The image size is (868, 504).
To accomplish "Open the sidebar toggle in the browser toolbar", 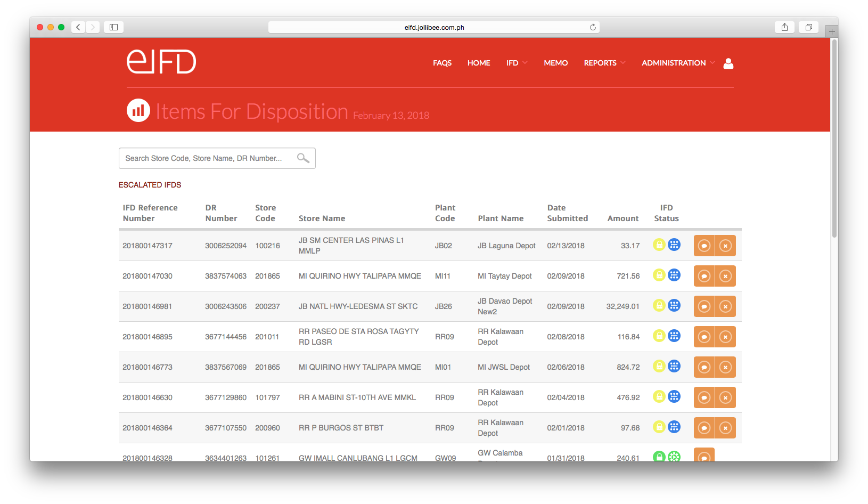I will point(113,27).
